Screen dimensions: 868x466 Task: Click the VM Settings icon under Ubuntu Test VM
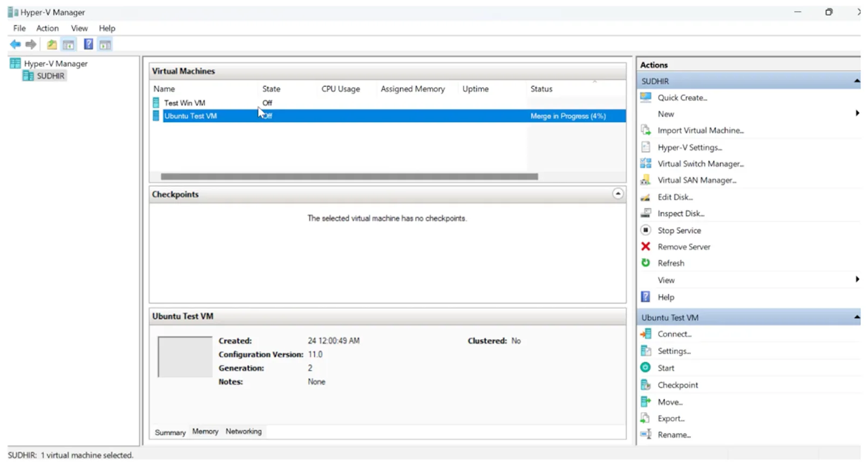pyautogui.click(x=646, y=350)
